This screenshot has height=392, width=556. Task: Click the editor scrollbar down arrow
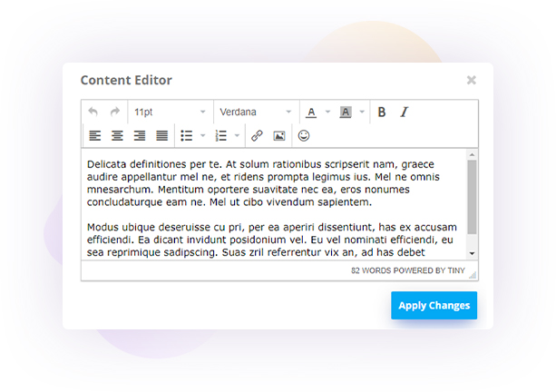[x=472, y=253]
